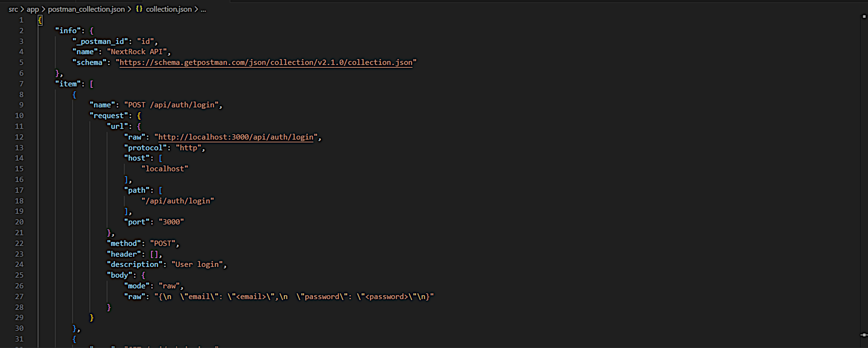Click line number 10 in the gutter
The image size is (868, 348).
[x=19, y=116]
